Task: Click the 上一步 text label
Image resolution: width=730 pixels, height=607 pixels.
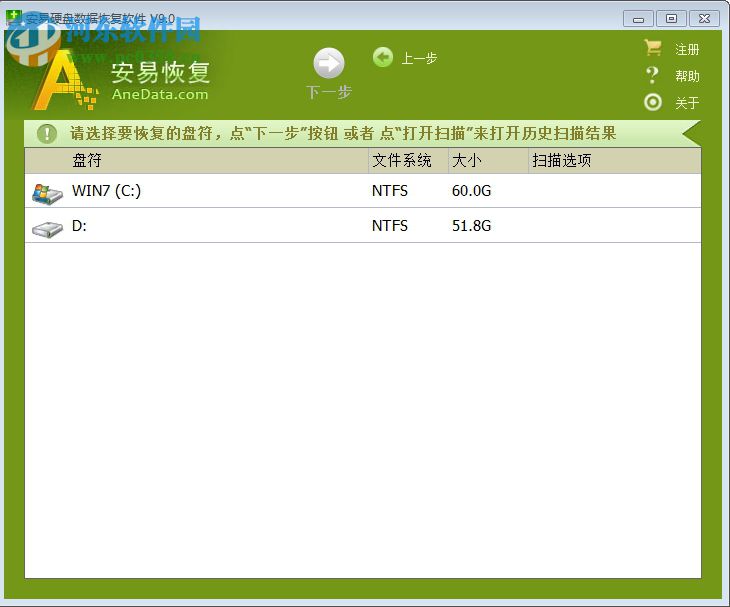Action: 419,58
